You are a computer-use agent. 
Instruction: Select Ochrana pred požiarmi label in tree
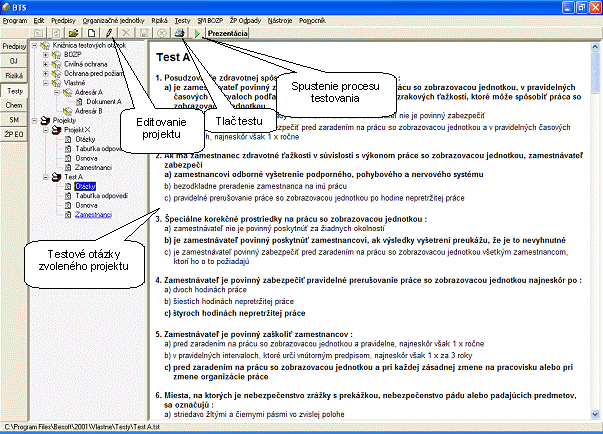tap(94, 73)
